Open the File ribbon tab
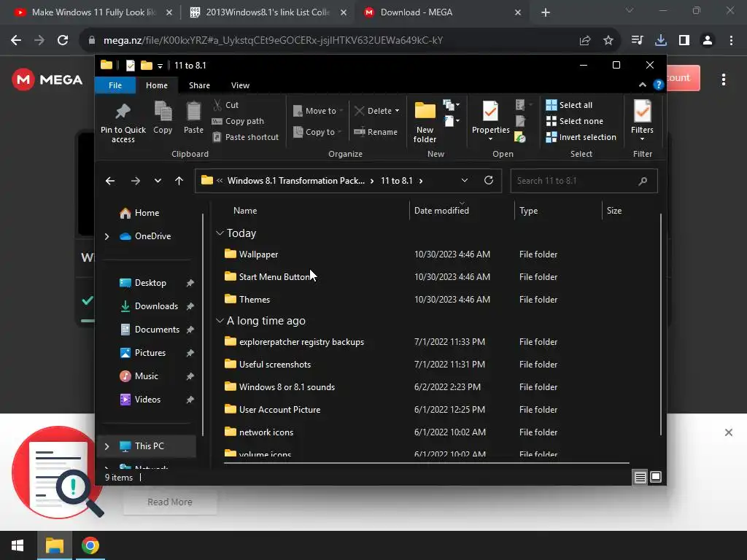 pos(115,85)
